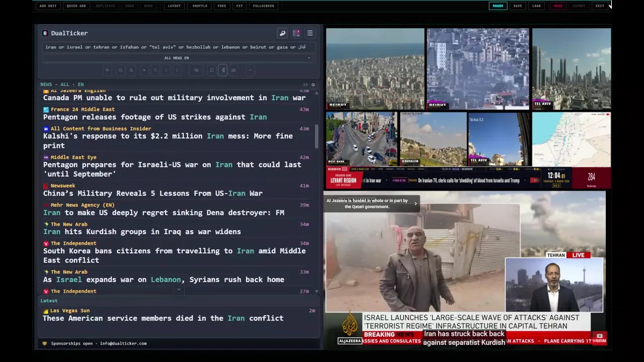
Task: Click the EXIT button
Action: coord(600,6)
